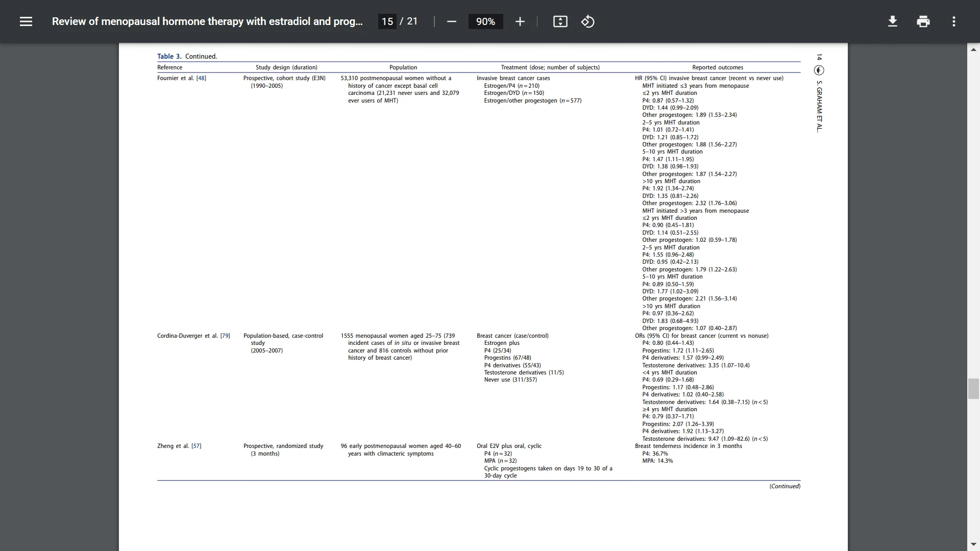Click 'Oral E2V plus oral, cyclic' text
The height and width of the screenshot is (551, 980).
pos(509,446)
